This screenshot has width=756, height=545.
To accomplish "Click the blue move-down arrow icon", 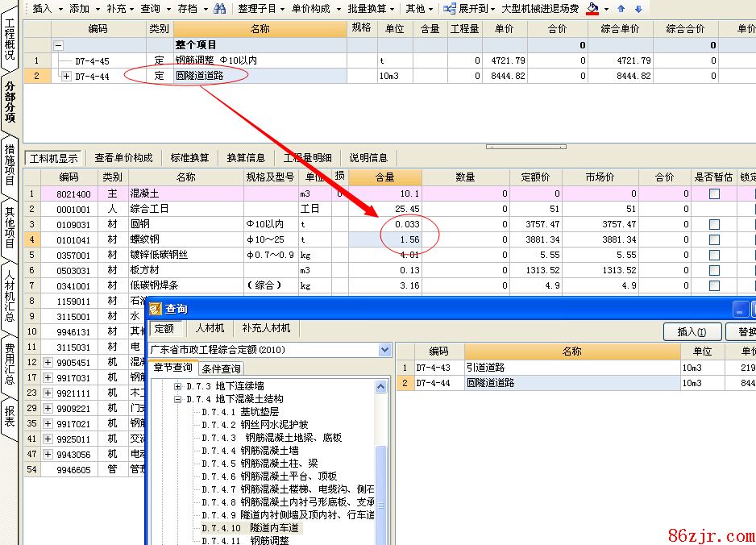I will [x=638, y=9].
